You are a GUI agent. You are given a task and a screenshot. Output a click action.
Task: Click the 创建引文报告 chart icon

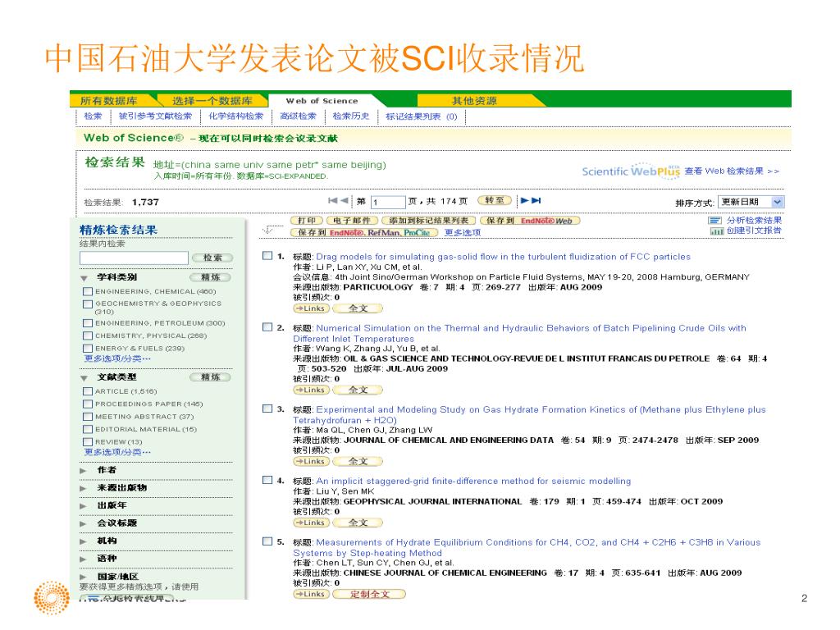(x=717, y=231)
